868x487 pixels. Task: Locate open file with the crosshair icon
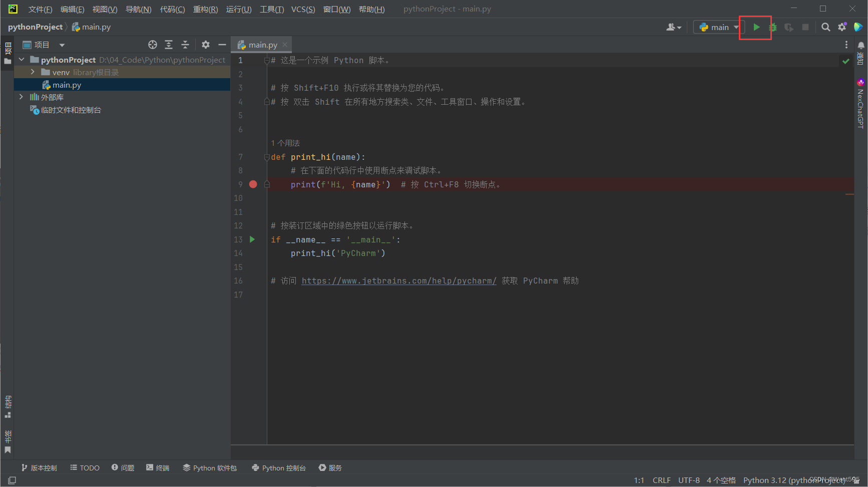(152, 45)
